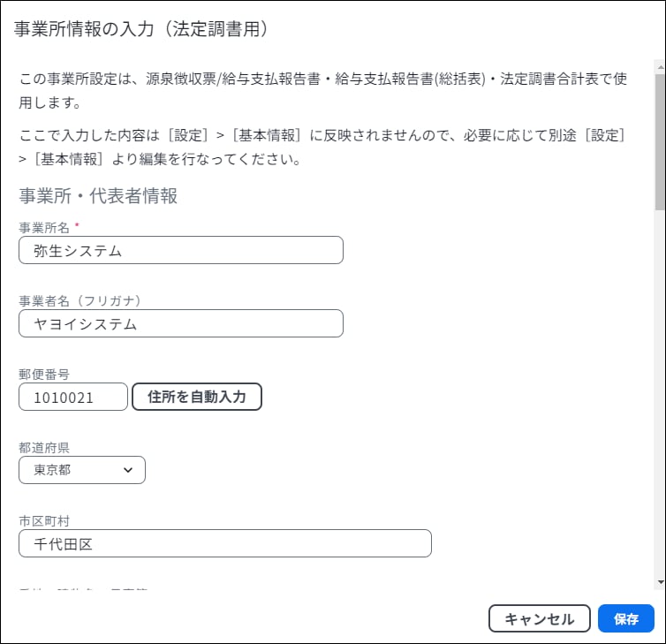The image size is (666, 644).
Task: Click the dialog title 事業所情報の入力
Action: [84, 29]
